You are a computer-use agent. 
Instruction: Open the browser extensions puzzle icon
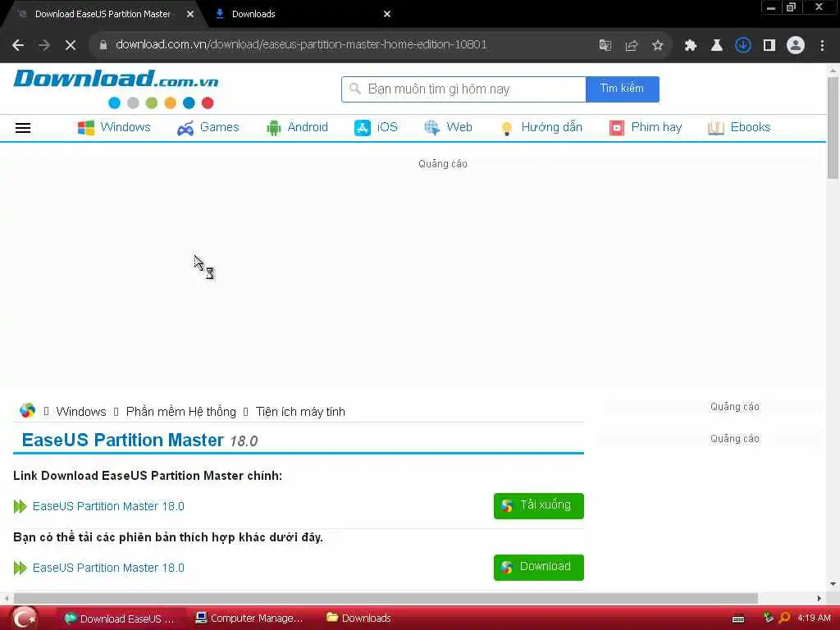pos(690,45)
